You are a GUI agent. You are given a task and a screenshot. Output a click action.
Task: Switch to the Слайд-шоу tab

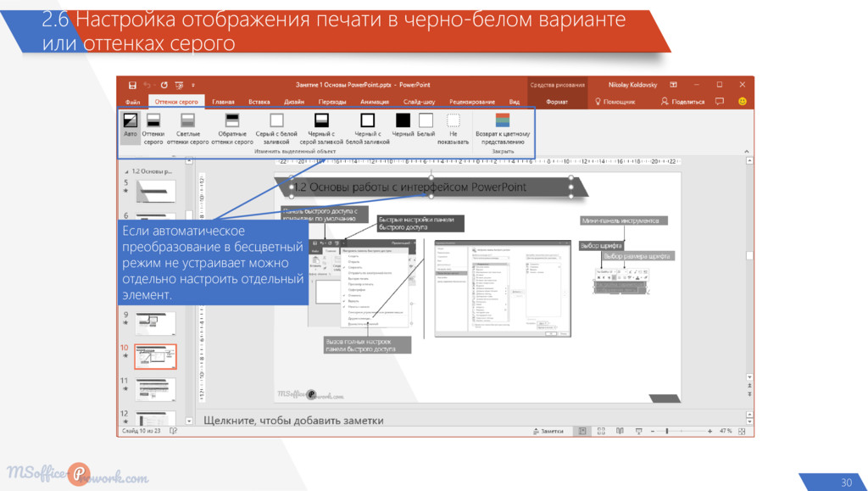[419, 102]
